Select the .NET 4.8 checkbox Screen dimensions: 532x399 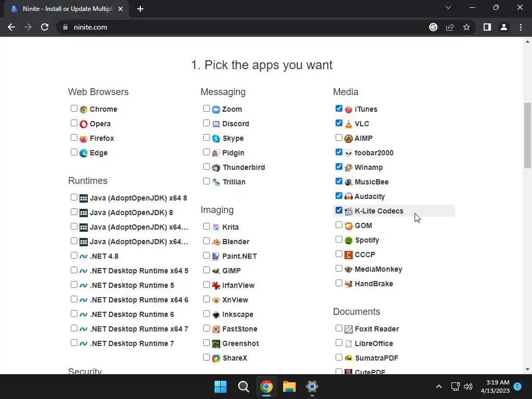pyautogui.click(x=74, y=255)
